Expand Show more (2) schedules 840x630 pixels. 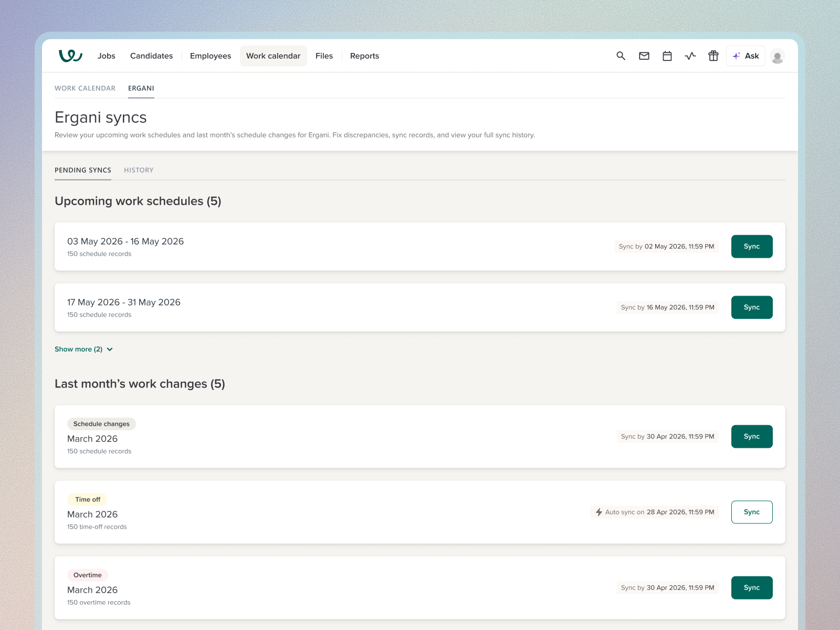[x=84, y=349]
